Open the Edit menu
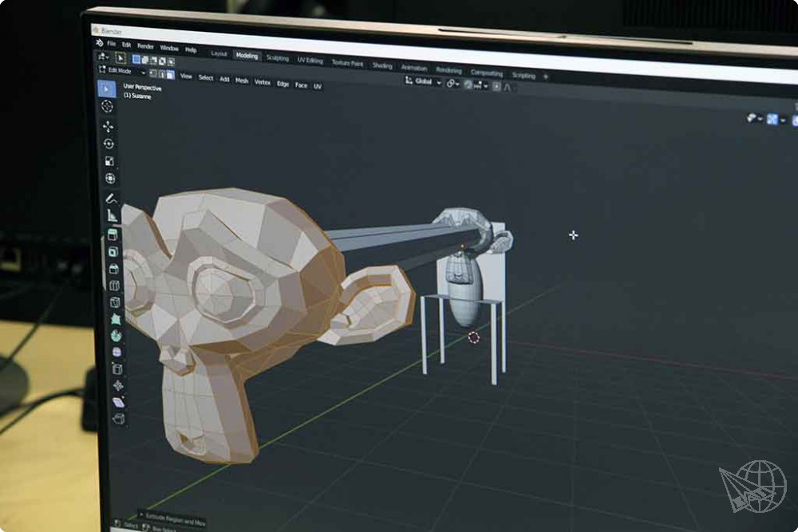Image resolution: width=798 pixels, height=532 pixels. (x=126, y=45)
